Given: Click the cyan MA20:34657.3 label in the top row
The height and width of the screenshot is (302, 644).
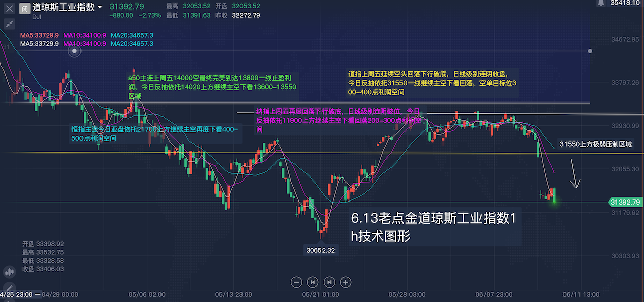Looking at the screenshot, I should (x=132, y=35).
